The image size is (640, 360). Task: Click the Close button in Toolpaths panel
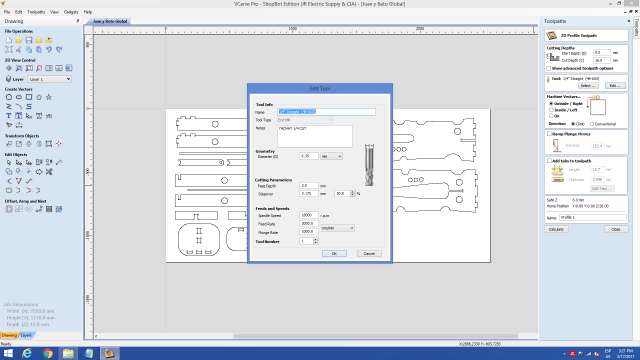pos(616,229)
